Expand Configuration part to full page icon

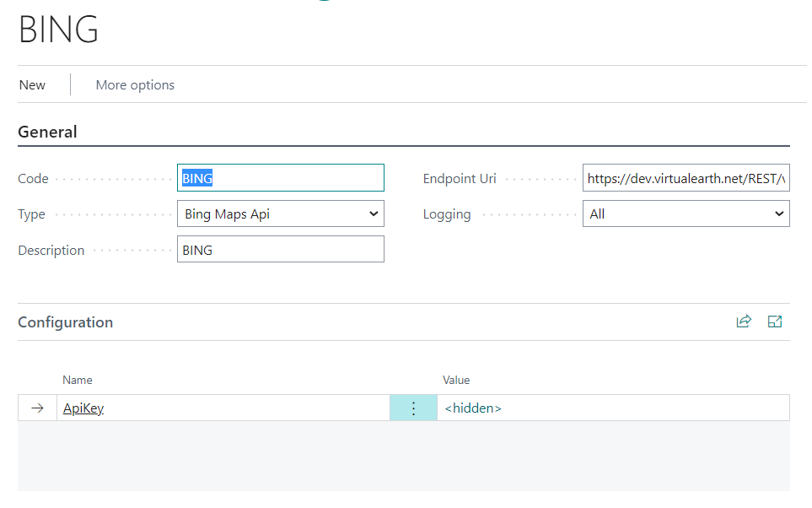click(775, 322)
